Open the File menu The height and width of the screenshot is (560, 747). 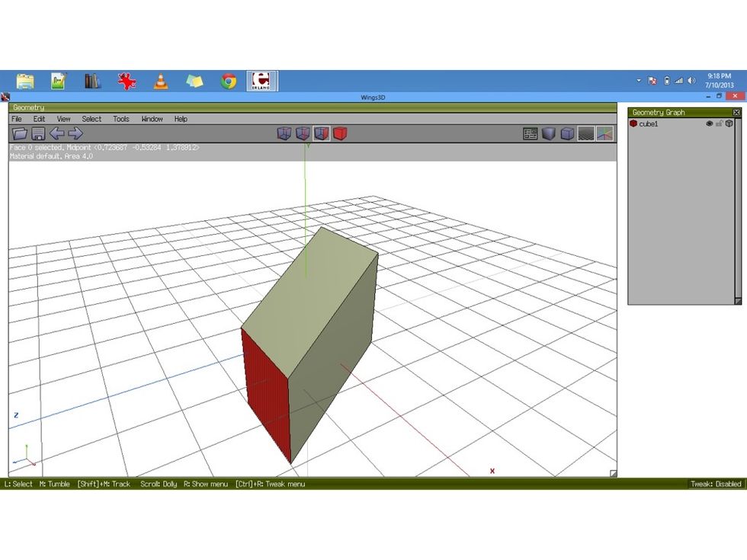(x=17, y=119)
